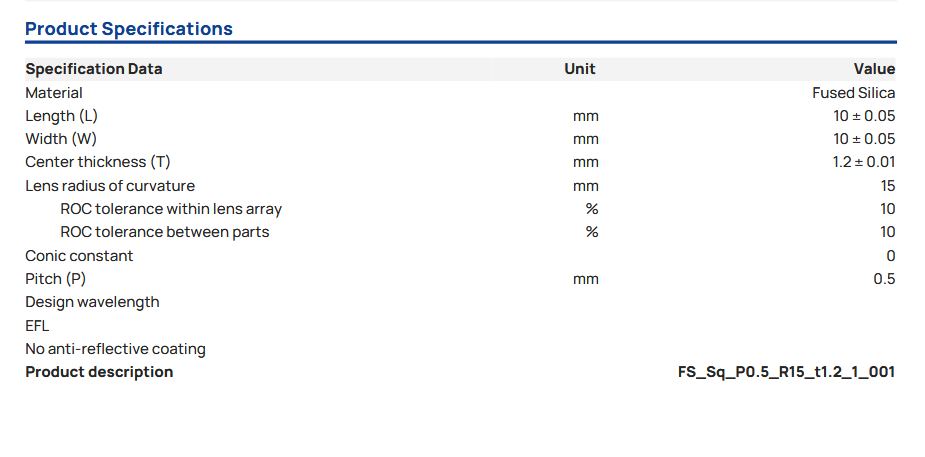This screenshot has height=457, width=925.
Task: Click the Width (W) row label
Action: pos(61,139)
